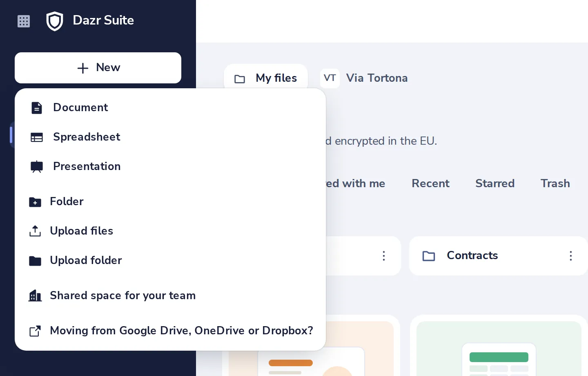Open the Shared with me tab
This screenshot has height=376, width=588.
355,184
